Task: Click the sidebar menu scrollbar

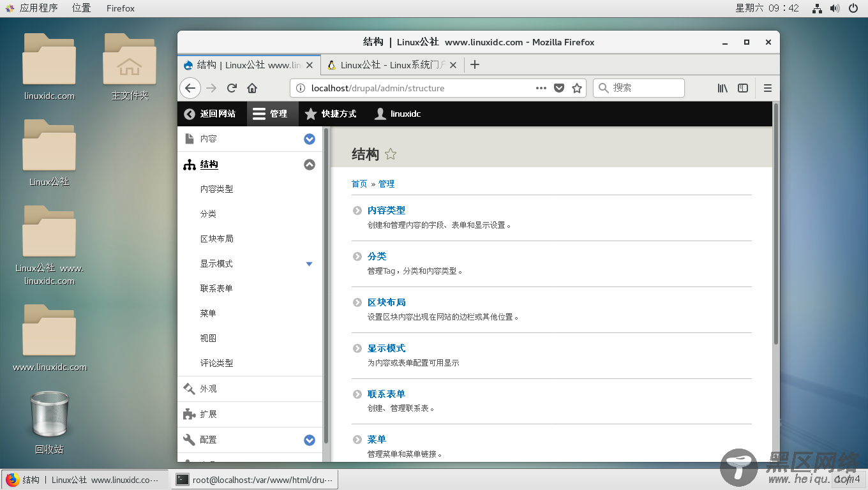Action: tap(326, 286)
